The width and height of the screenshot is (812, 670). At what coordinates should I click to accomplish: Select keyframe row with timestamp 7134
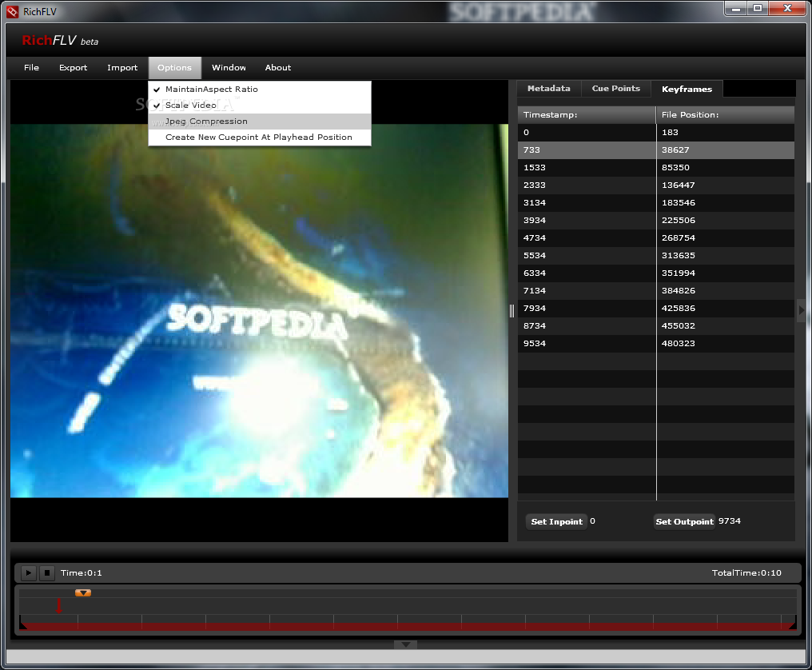[656, 291]
